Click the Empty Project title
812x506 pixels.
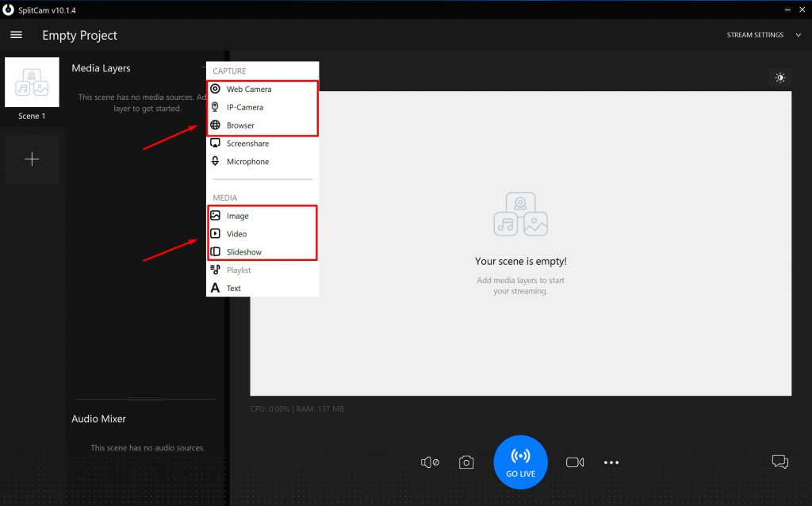point(80,35)
